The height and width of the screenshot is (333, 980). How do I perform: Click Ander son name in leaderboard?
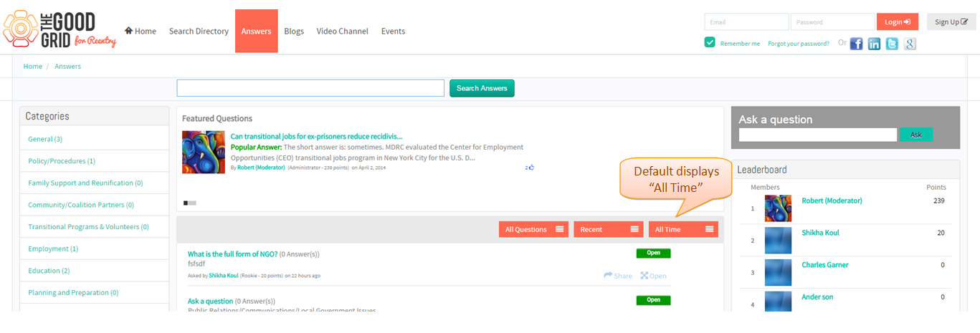click(x=817, y=297)
